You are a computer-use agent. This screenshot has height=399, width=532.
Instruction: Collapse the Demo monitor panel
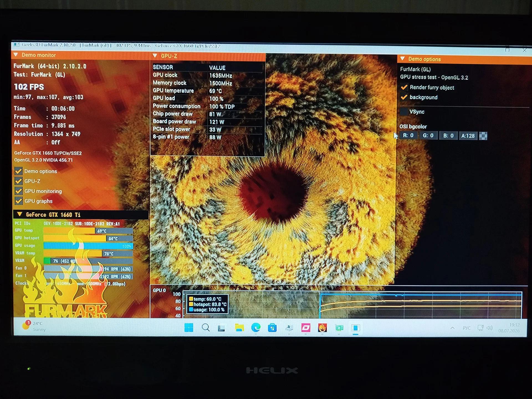(x=16, y=55)
